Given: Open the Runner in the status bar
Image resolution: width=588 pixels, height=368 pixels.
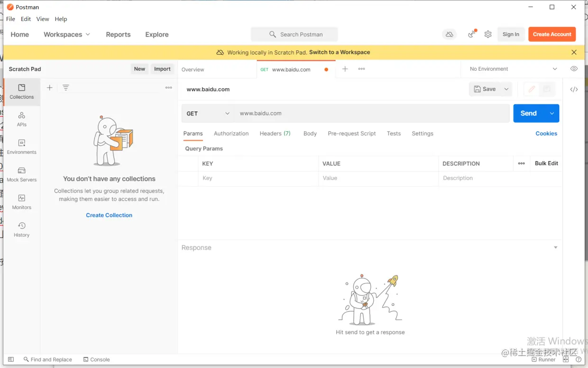Looking at the screenshot, I should coord(544,359).
